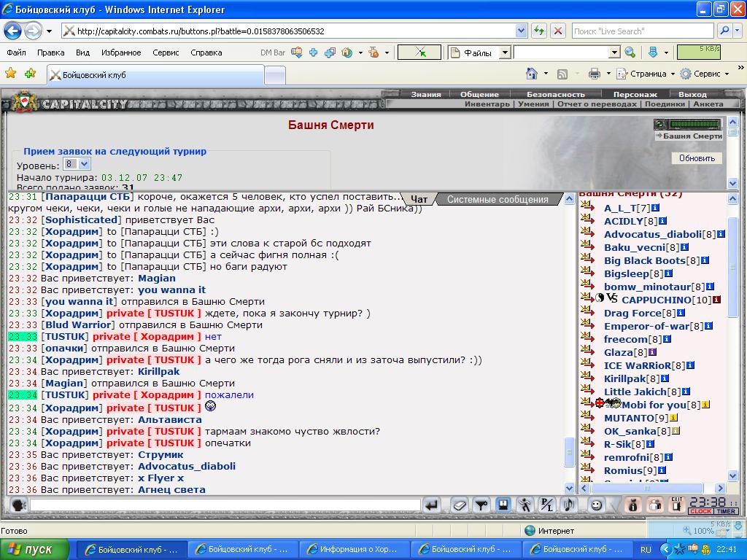Click the send message arrow button
747x560 pixels.
coord(431,505)
